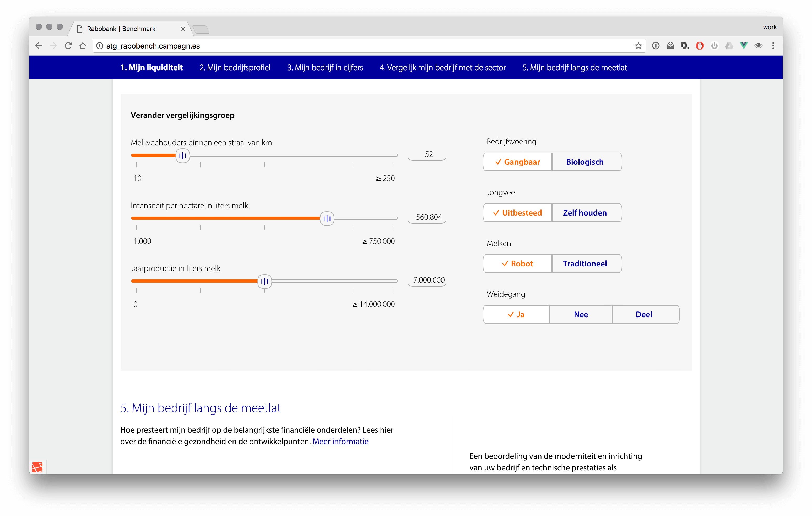Switch Jongvee to Zelf houden
812x516 pixels.
(587, 212)
